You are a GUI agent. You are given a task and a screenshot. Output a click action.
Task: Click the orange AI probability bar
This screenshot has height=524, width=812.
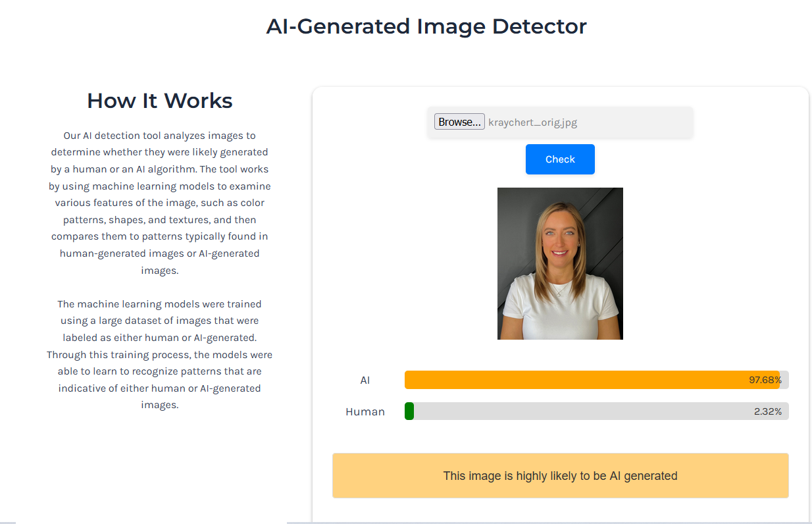click(x=592, y=380)
